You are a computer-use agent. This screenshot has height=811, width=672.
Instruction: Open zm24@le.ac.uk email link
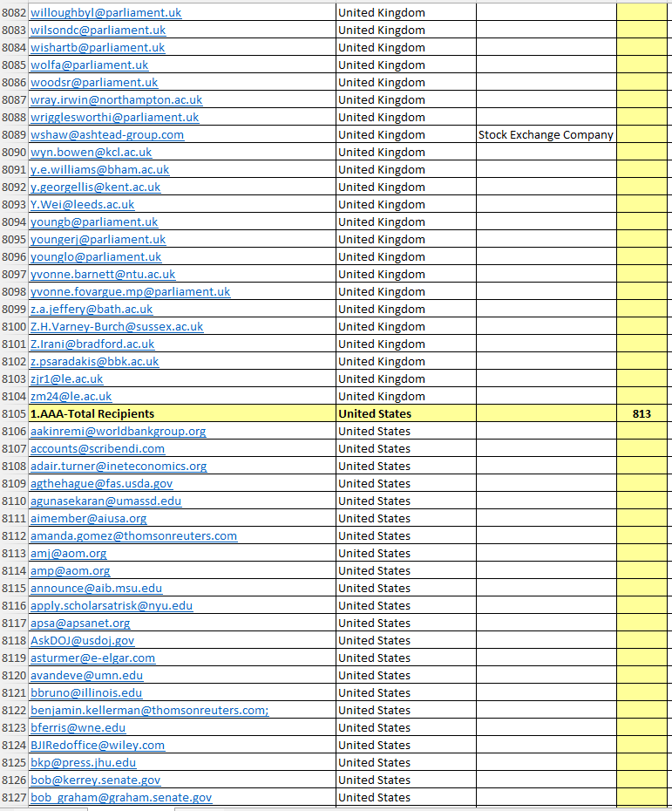pos(71,397)
